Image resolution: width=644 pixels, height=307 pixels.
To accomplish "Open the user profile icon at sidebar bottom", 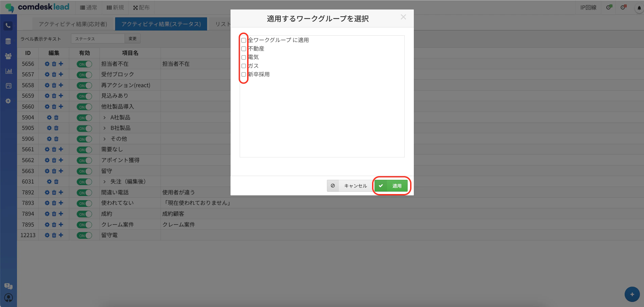I will pyautogui.click(x=8, y=298).
